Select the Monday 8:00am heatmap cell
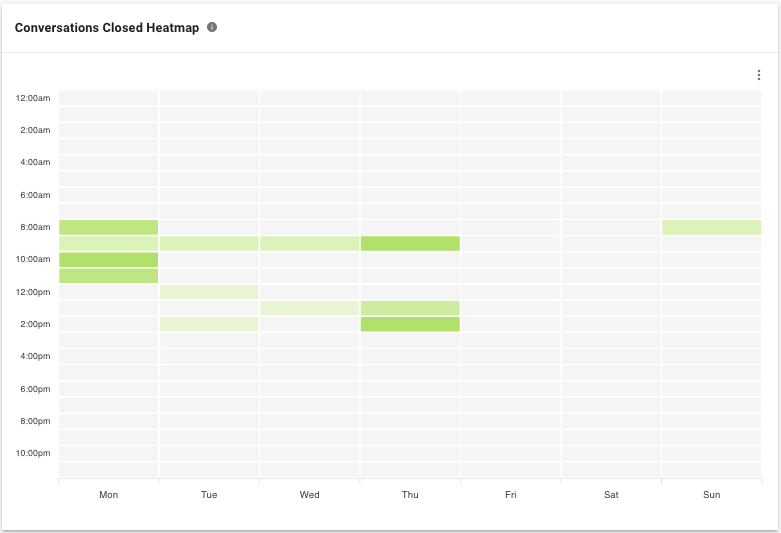The height and width of the screenshot is (533, 781). pos(109,227)
